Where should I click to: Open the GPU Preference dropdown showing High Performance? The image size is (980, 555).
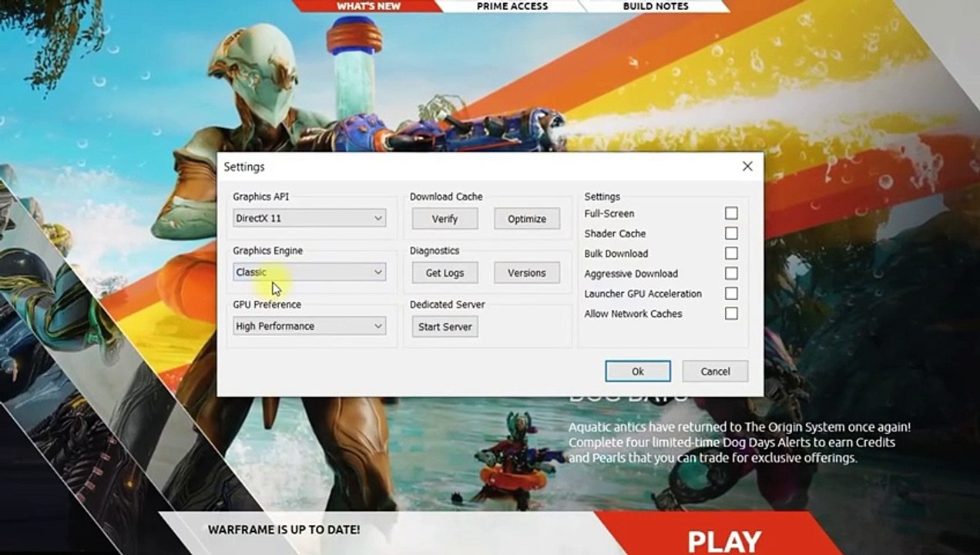309,326
